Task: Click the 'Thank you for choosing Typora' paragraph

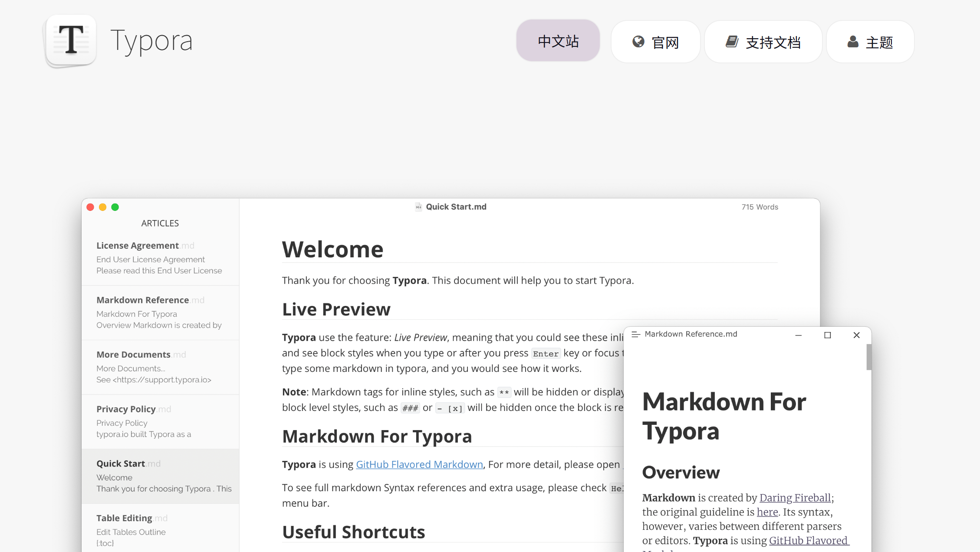Action: click(x=458, y=280)
